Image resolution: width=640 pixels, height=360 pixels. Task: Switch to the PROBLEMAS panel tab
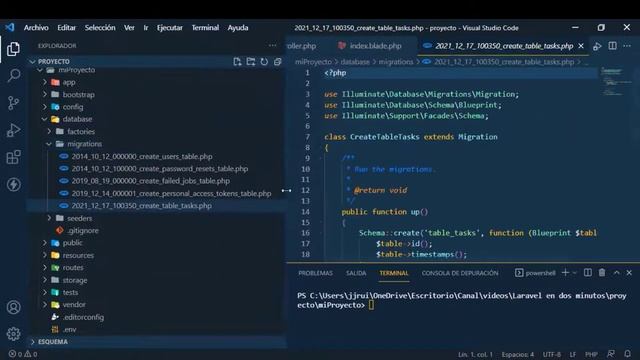point(316,273)
